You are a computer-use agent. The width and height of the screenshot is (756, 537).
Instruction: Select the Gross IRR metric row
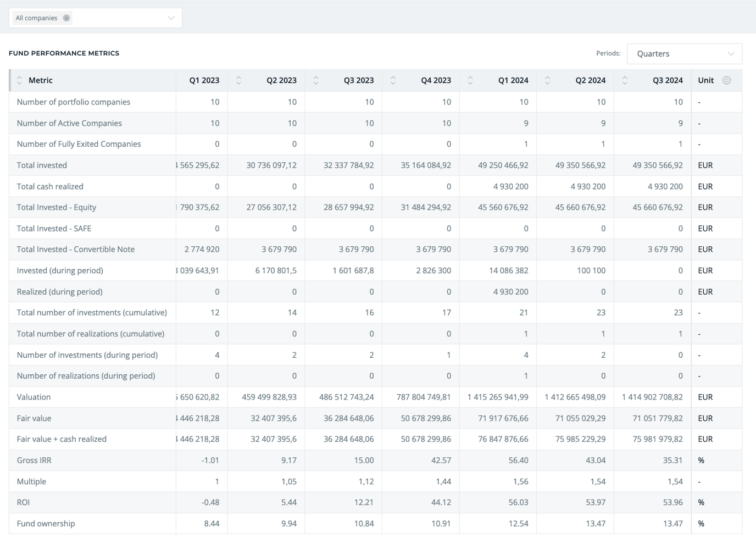tap(34, 460)
